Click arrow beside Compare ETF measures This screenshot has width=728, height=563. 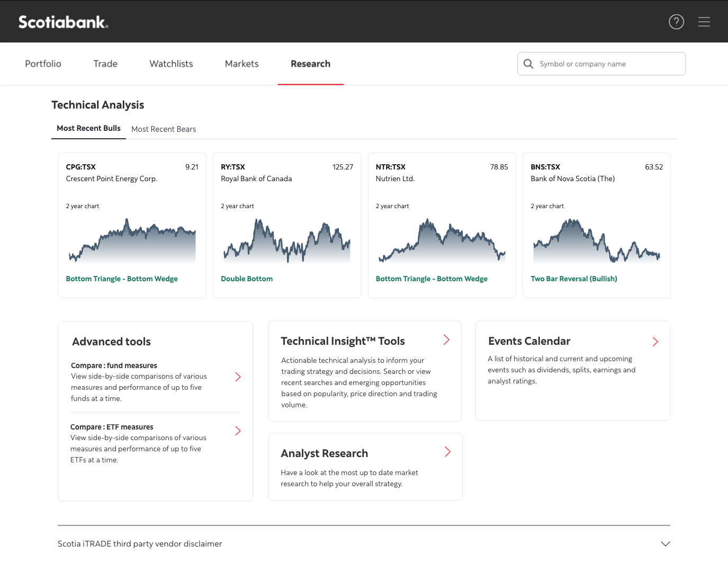tap(238, 431)
